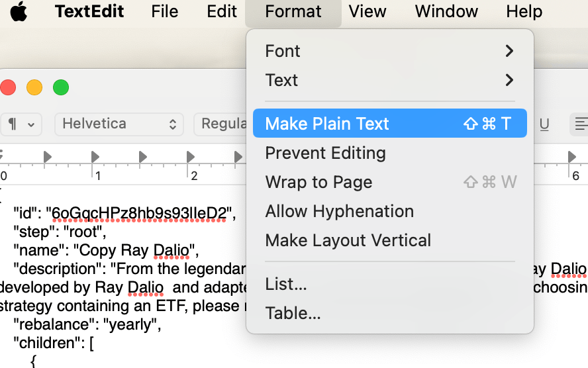Screen dimensions: 588x368
Task: Open the Helvetica font family dropdown
Action: coord(119,124)
